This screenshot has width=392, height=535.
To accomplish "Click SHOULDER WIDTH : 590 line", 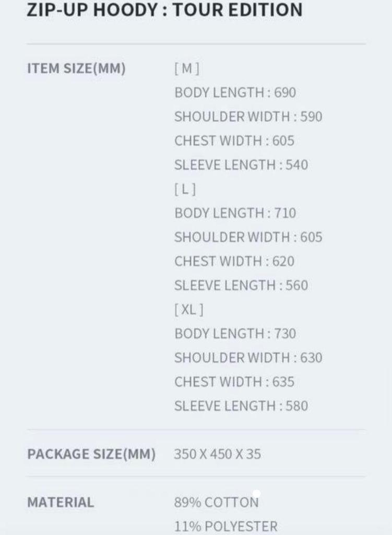I will 248,117.
